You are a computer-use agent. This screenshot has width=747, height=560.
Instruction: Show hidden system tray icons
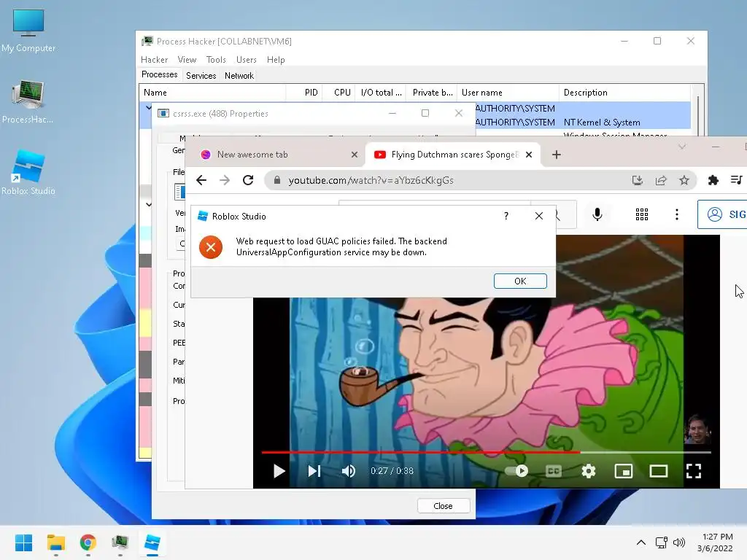pos(641,542)
